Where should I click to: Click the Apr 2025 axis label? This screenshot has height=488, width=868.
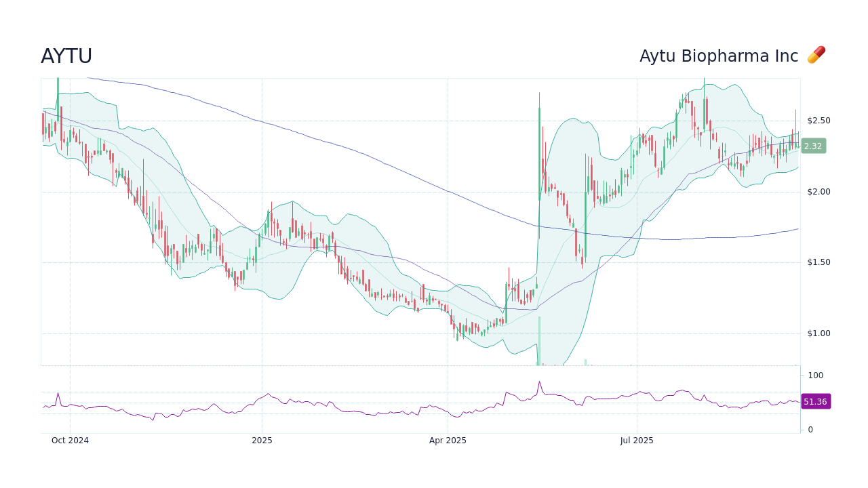pyautogui.click(x=448, y=441)
